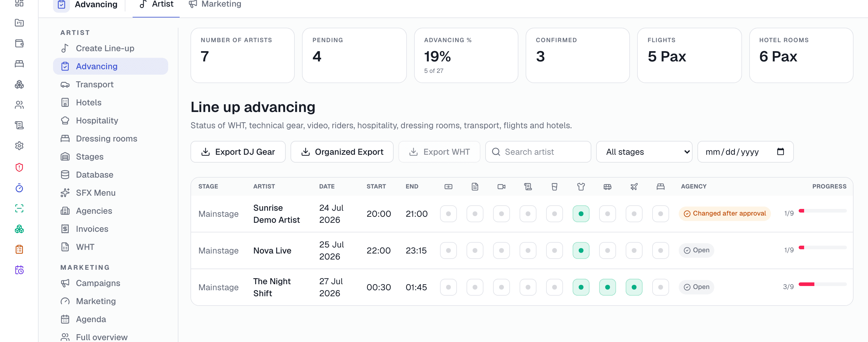Select Sunrise Demo Artist name in table
Image resolution: width=868 pixels, height=342 pixels.
(x=276, y=214)
